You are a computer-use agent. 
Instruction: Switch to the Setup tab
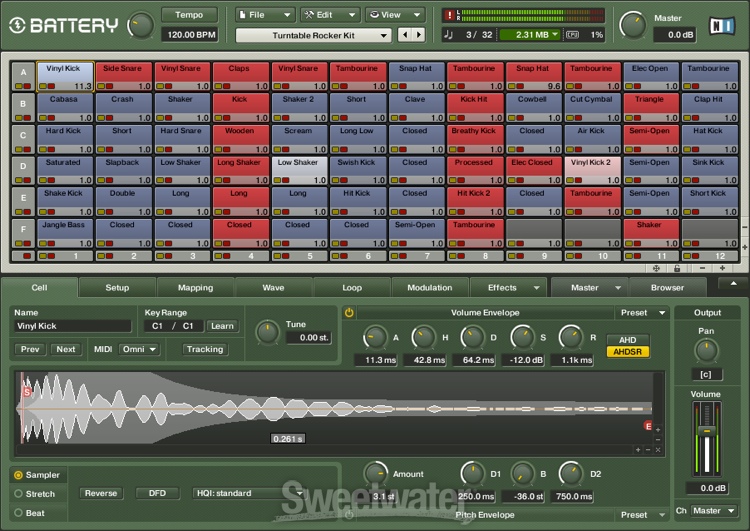pos(117,288)
